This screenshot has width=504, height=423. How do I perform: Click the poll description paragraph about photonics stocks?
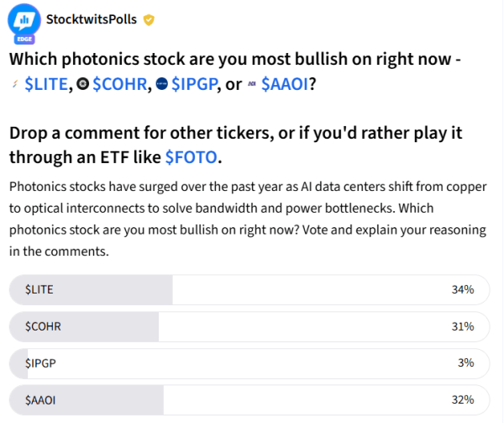point(248,219)
